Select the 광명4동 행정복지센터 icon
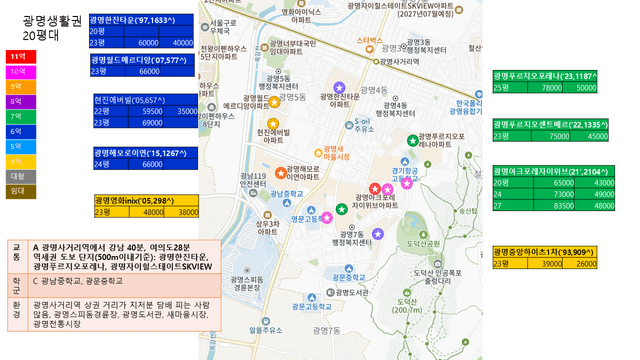The image size is (640, 360). [395, 98]
